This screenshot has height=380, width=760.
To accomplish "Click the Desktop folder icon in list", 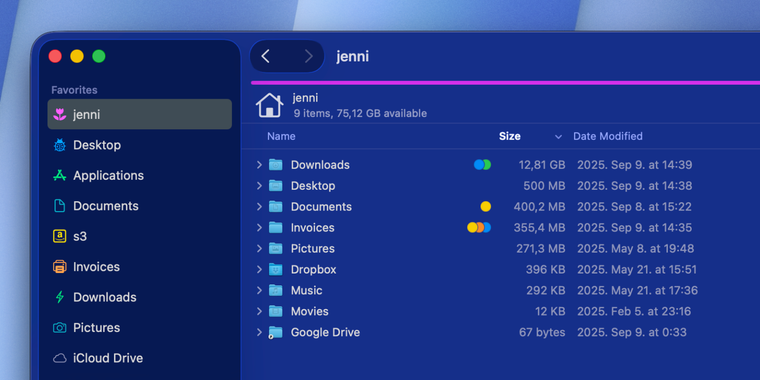I will point(276,186).
